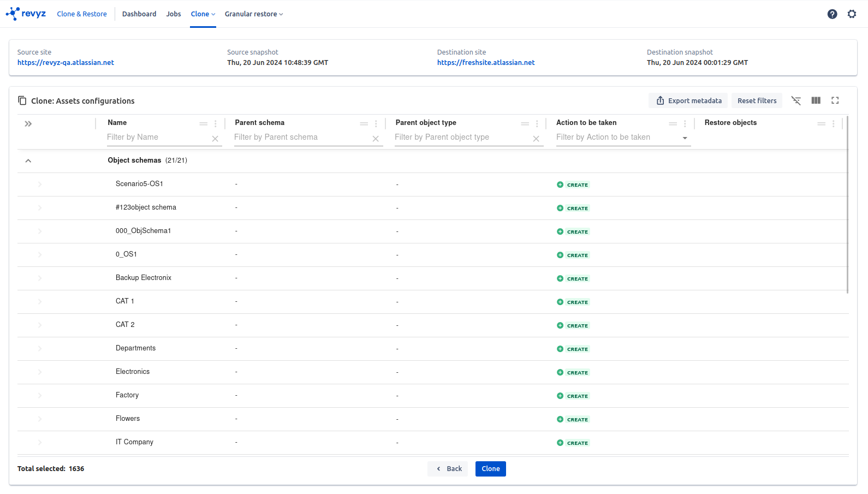Sort by the Name column header
The width and height of the screenshot is (868, 494).
[117, 123]
